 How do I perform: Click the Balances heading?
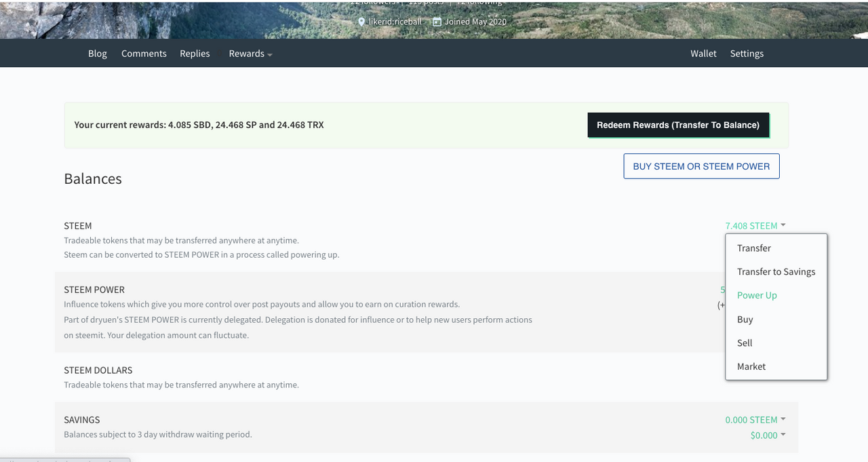(x=93, y=179)
